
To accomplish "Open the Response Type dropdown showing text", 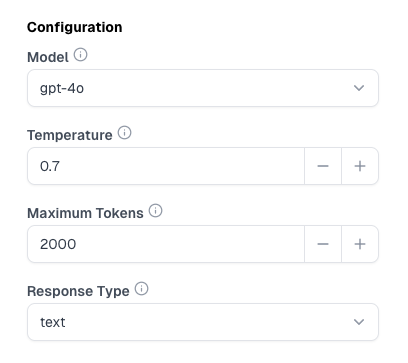I will [203, 322].
